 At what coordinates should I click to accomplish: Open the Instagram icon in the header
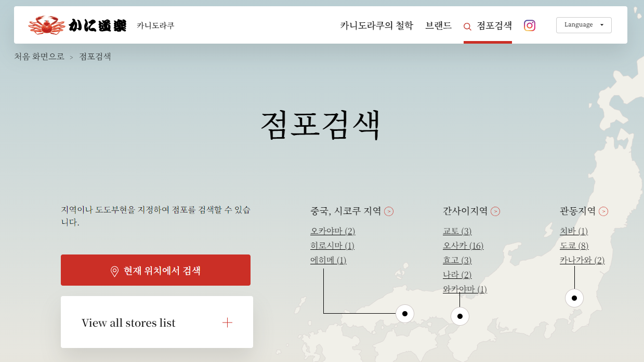click(529, 25)
